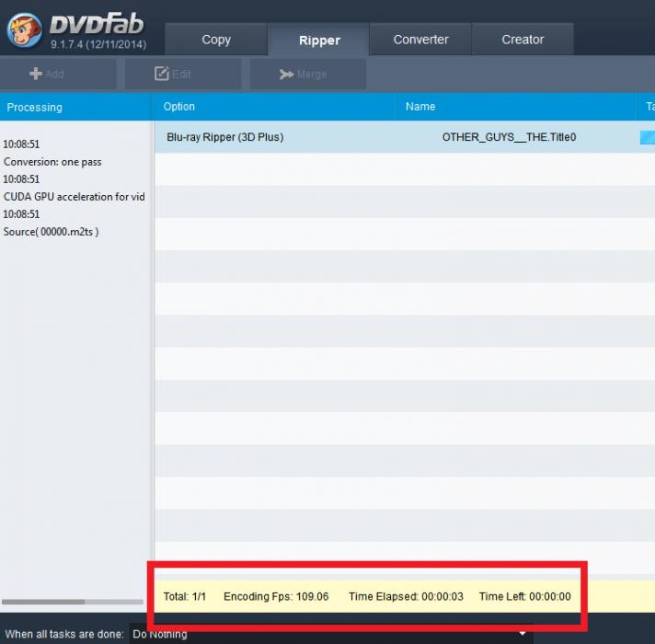Click the Edit pencil icon
Screen dimensions: 655x644
point(162,75)
